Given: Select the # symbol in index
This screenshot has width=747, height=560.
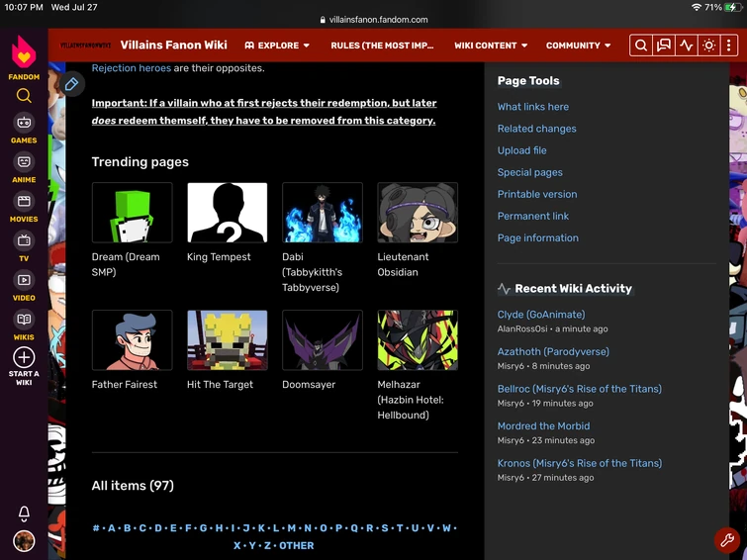Looking at the screenshot, I should coord(96,528).
